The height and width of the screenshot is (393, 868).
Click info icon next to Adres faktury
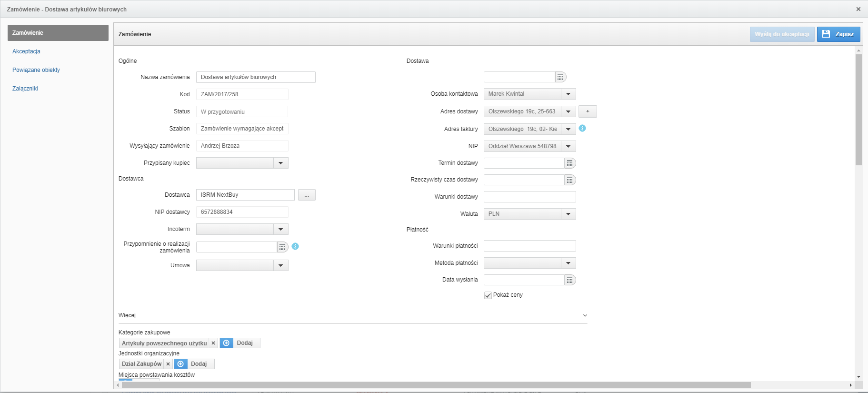(582, 128)
